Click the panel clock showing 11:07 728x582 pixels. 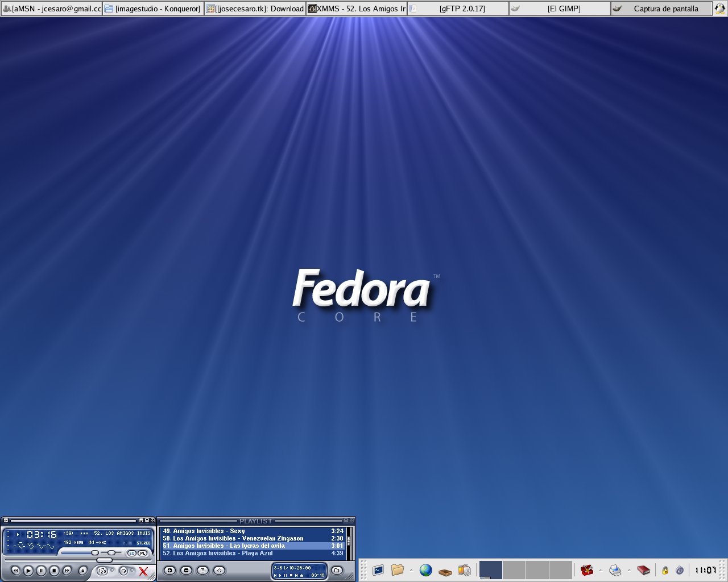click(705, 570)
